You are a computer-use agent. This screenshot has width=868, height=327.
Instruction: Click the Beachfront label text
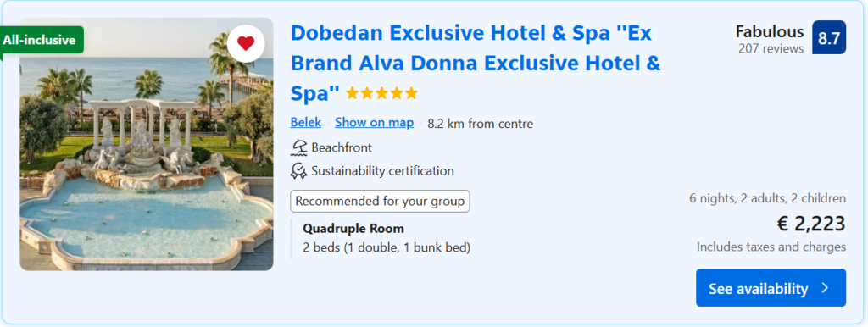pyautogui.click(x=342, y=147)
